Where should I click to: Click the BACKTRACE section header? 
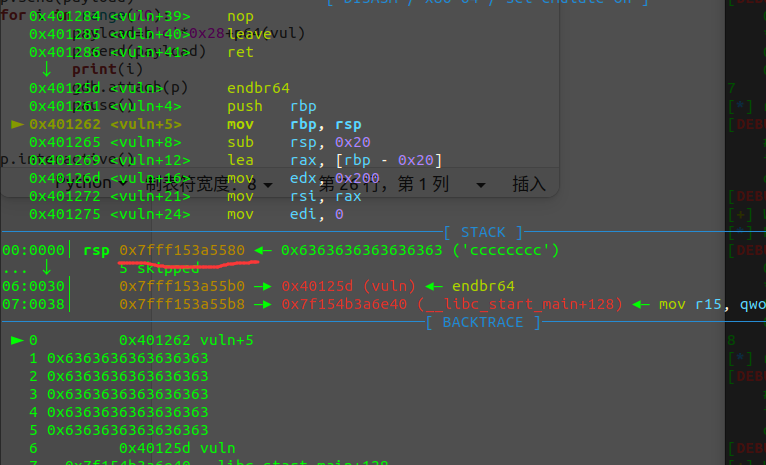pos(483,322)
